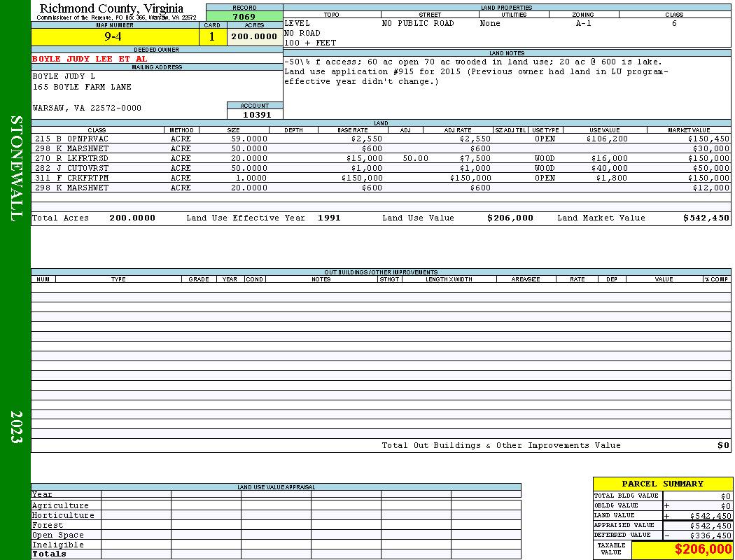Image resolution: width=735 pixels, height=560 pixels.
Task: Click the 311 F CRKFRTPM land row
Action: (x=381, y=178)
